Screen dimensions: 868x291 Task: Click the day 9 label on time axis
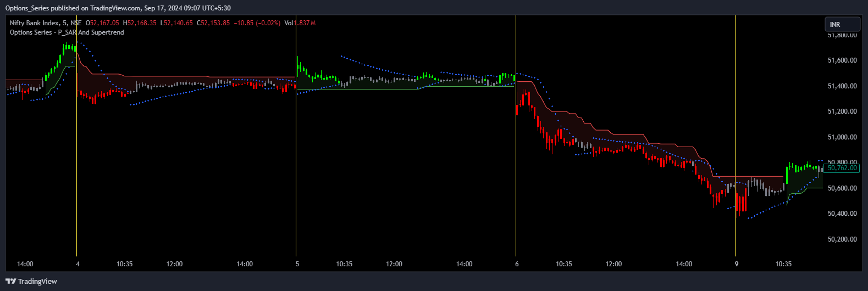pos(736,264)
